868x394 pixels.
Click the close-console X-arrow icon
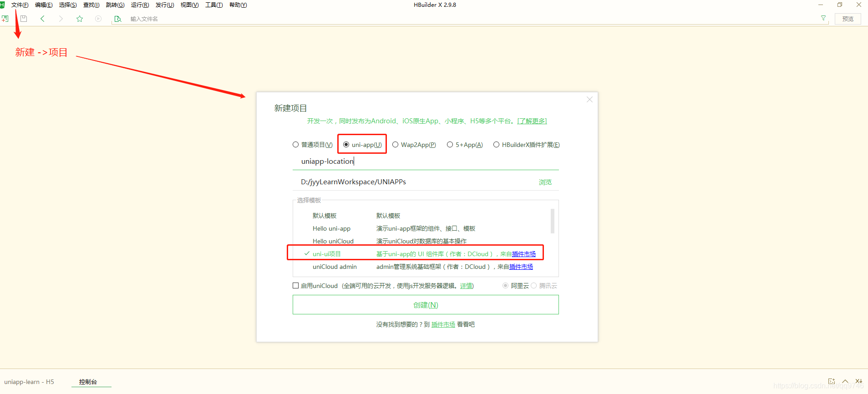point(859,381)
